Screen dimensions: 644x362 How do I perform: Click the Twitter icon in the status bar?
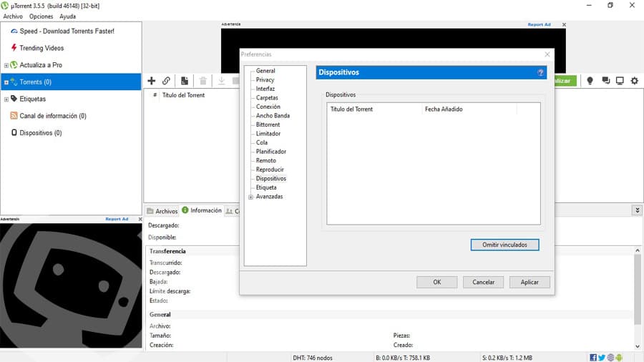602,358
